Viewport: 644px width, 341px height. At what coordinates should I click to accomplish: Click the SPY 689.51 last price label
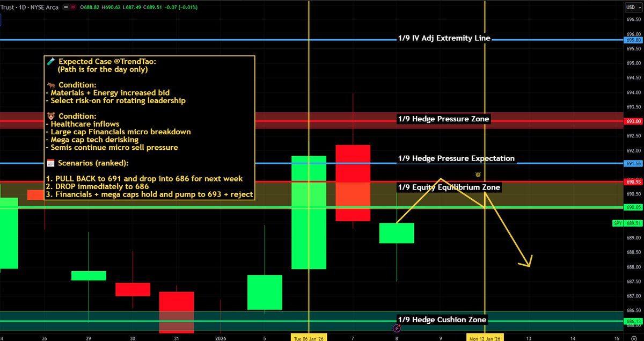(x=626, y=223)
